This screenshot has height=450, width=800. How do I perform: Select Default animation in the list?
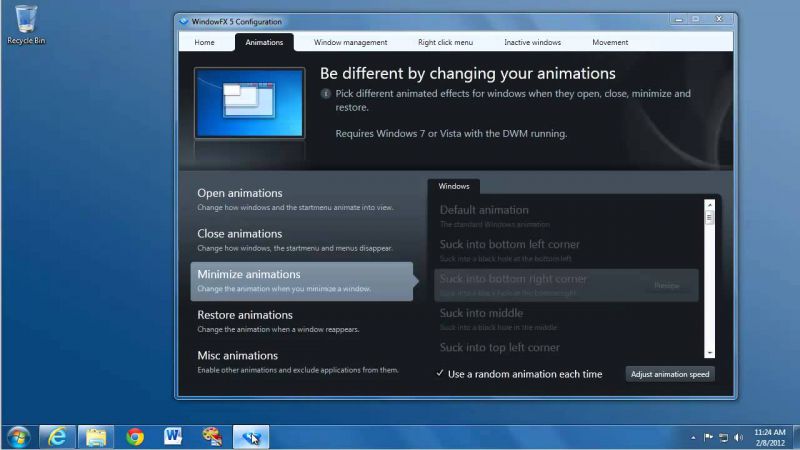(x=566, y=216)
